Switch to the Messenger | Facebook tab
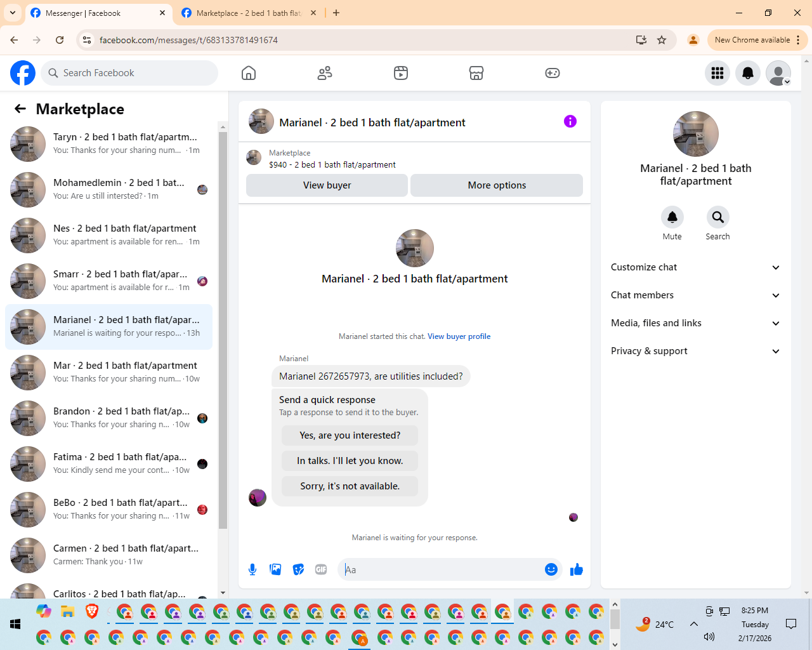 pyautogui.click(x=98, y=13)
